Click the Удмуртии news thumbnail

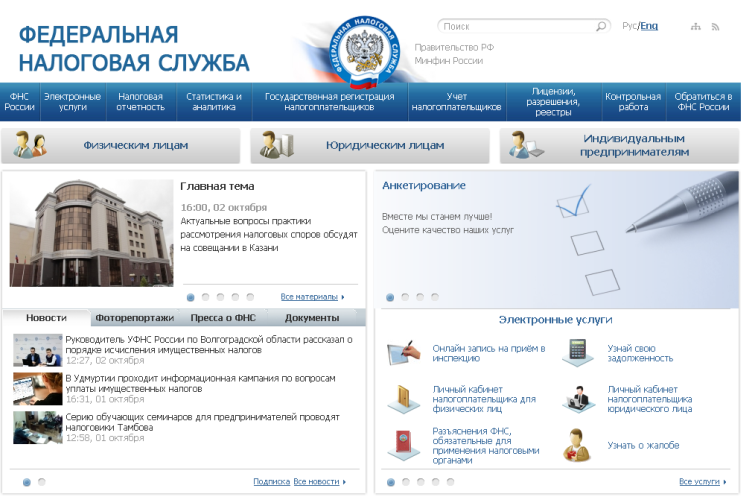[x=38, y=389]
